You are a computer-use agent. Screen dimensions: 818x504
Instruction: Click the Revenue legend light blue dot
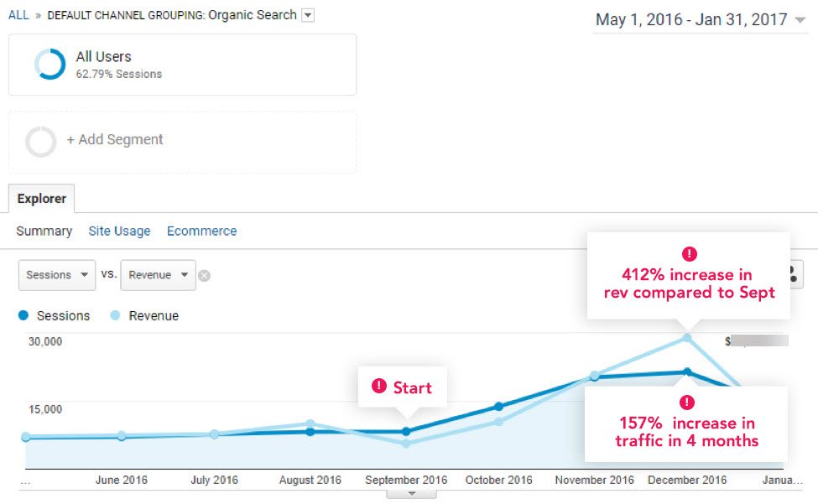click(x=116, y=316)
